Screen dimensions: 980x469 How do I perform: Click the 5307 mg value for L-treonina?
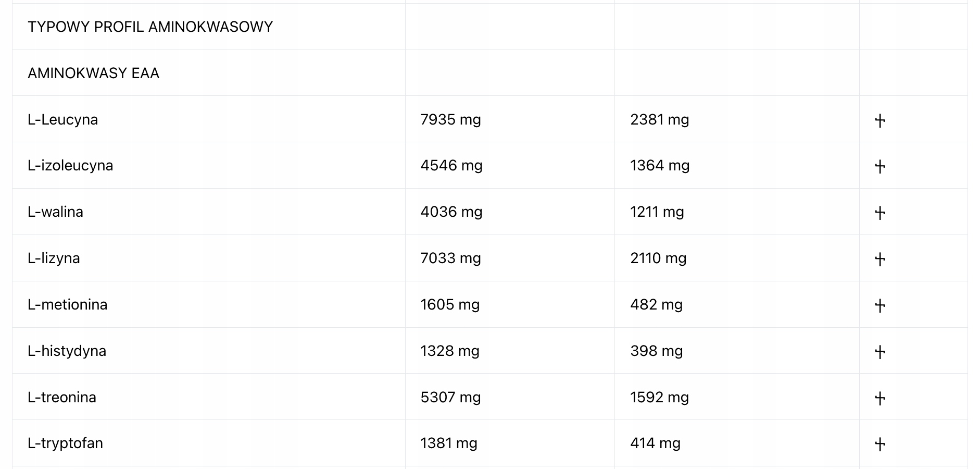[x=450, y=398]
